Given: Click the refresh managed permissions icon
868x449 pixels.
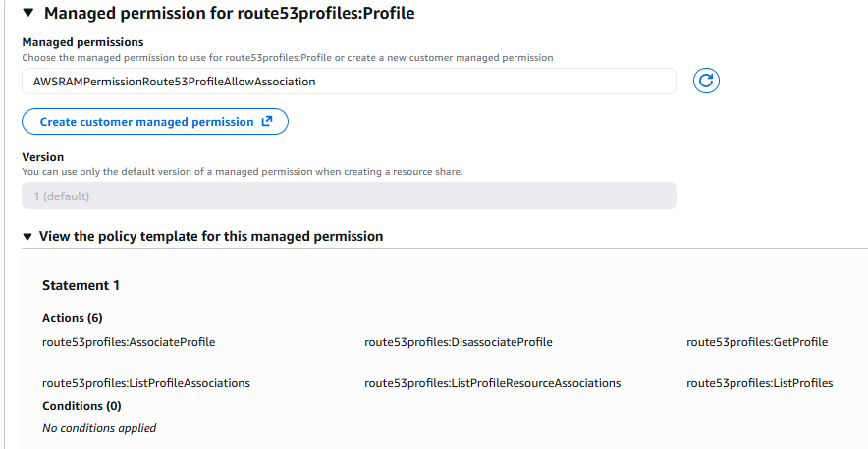Looking at the screenshot, I should (x=707, y=82).
